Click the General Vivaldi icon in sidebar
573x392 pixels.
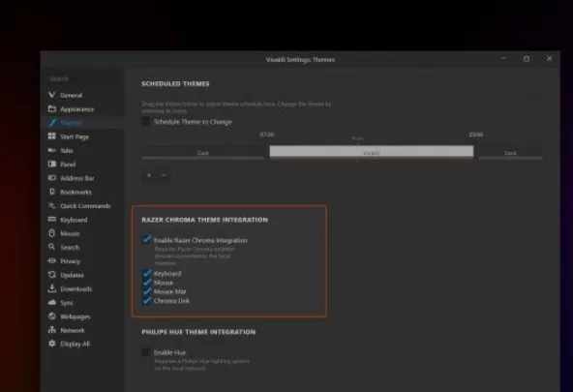[52, 95]
